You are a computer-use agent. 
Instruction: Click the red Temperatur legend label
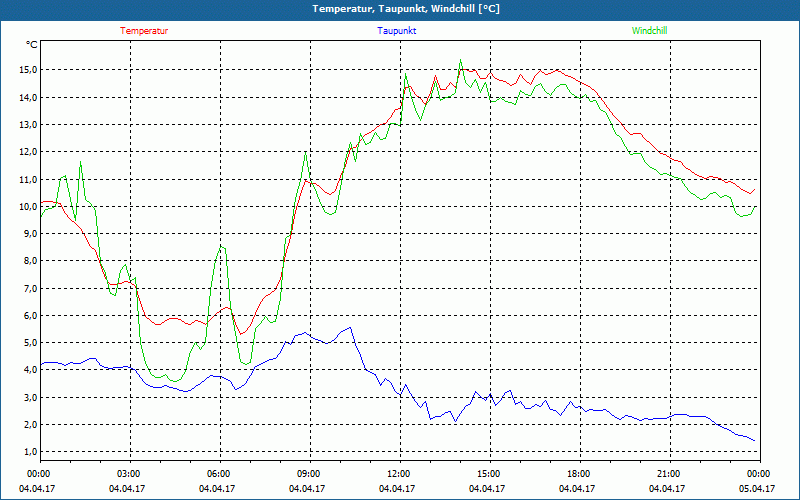144,31
